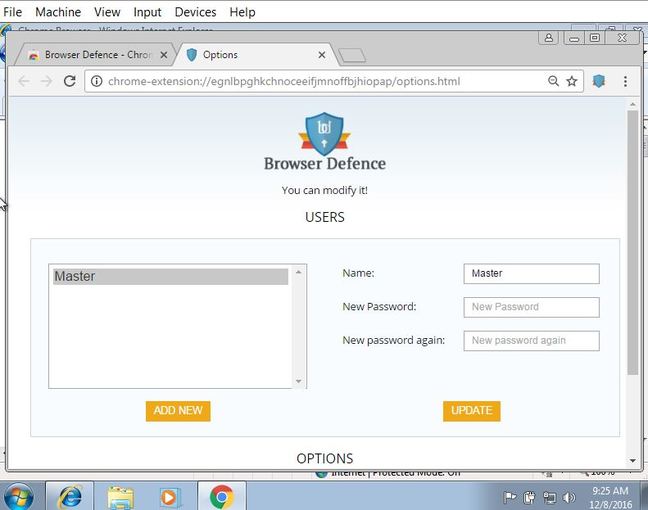Click users list scroll down arrow
The image size is (648, 510).
298,381
